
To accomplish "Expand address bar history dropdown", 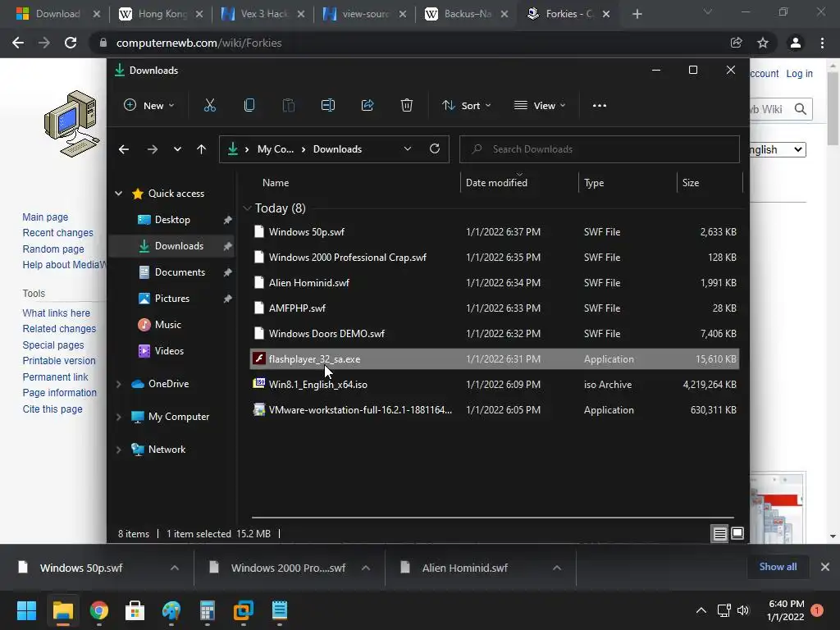I will click(x=408, y=149).
